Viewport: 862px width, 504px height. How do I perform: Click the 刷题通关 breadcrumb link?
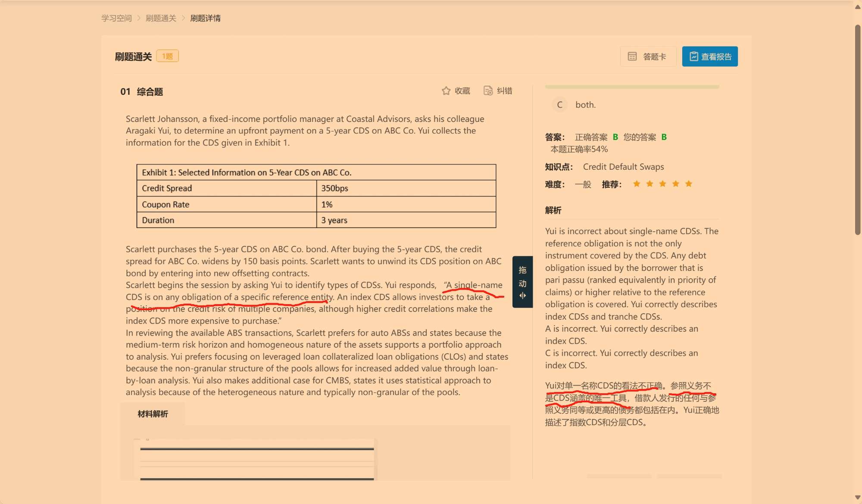pos(161,18)
